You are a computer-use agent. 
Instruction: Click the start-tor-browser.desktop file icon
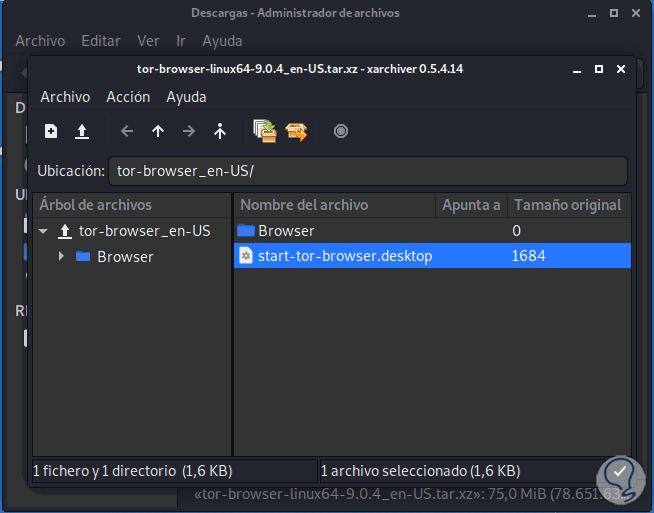tap(246, 256)
